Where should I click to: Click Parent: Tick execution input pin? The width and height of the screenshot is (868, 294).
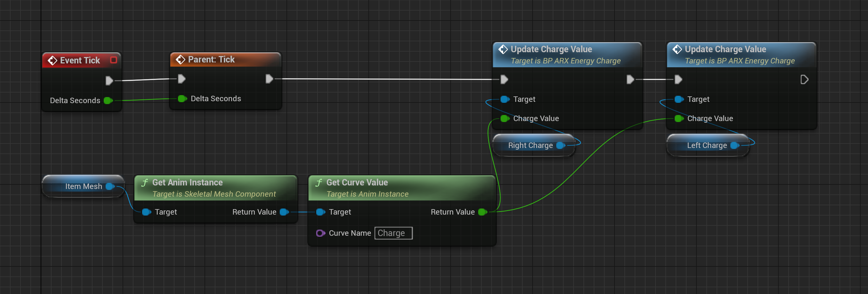click(181, 79)
